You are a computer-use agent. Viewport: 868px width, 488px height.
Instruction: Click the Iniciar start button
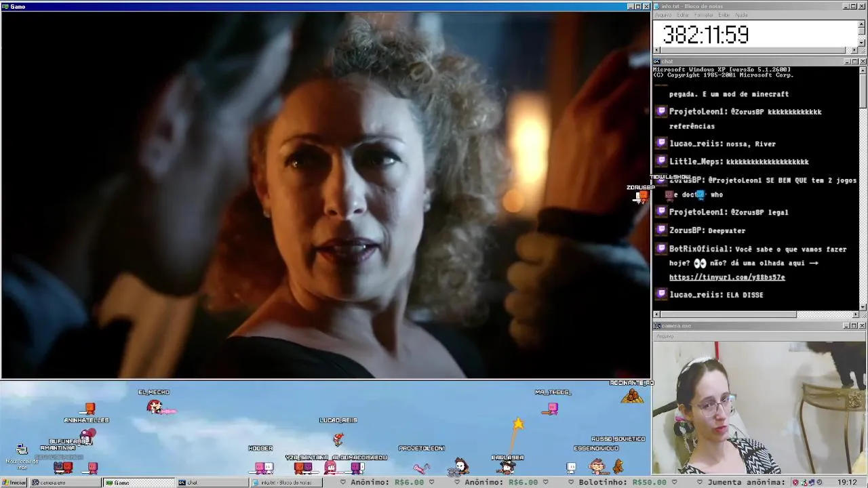14,483
